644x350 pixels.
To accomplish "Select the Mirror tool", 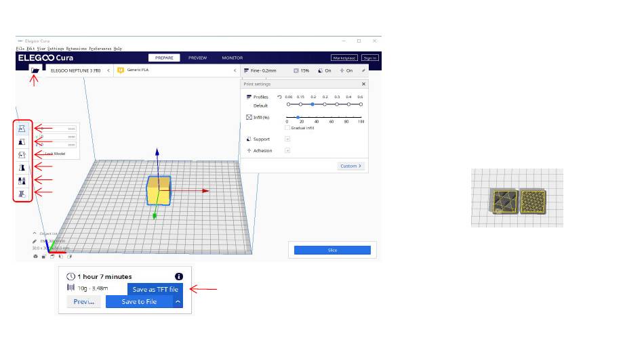I will pyautogui.click(x=22, y=167).
